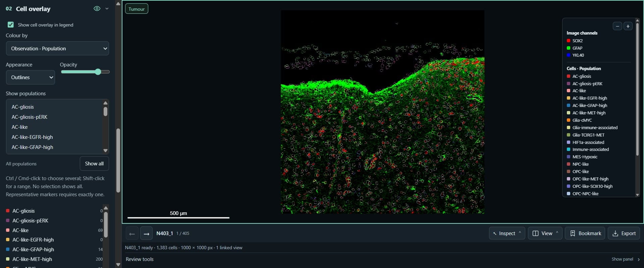Open the View menu
Screen dimensions: 644x268
point(545,233)
